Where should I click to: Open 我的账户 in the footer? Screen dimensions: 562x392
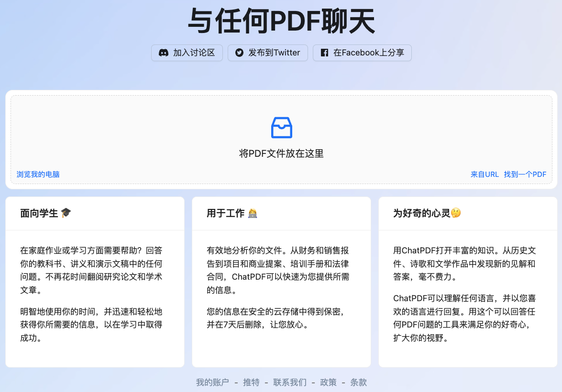click(x=212, y=382)
